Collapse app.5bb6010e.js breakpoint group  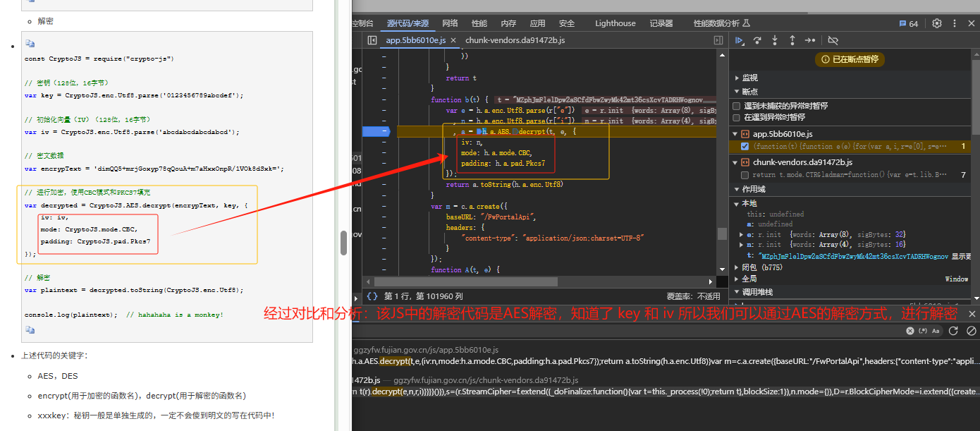(735, 134)
